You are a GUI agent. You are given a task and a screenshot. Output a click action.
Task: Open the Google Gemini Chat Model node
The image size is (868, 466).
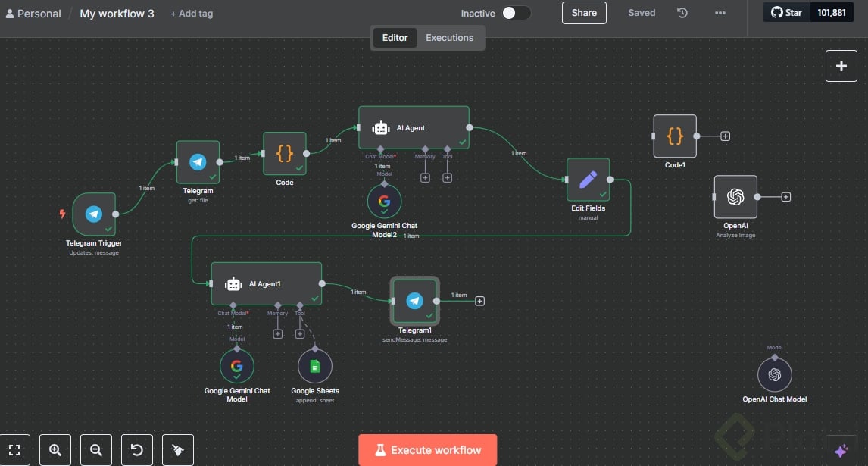point(237,366)
